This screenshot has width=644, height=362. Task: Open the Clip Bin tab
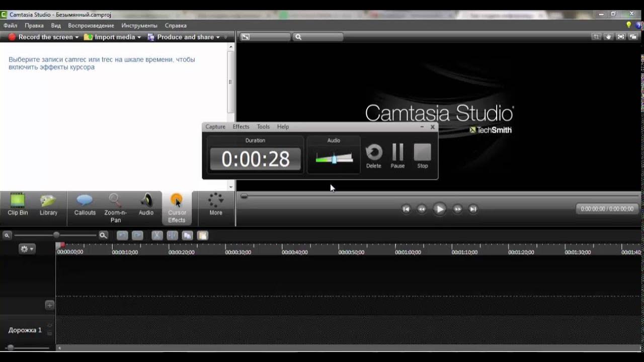18,205
